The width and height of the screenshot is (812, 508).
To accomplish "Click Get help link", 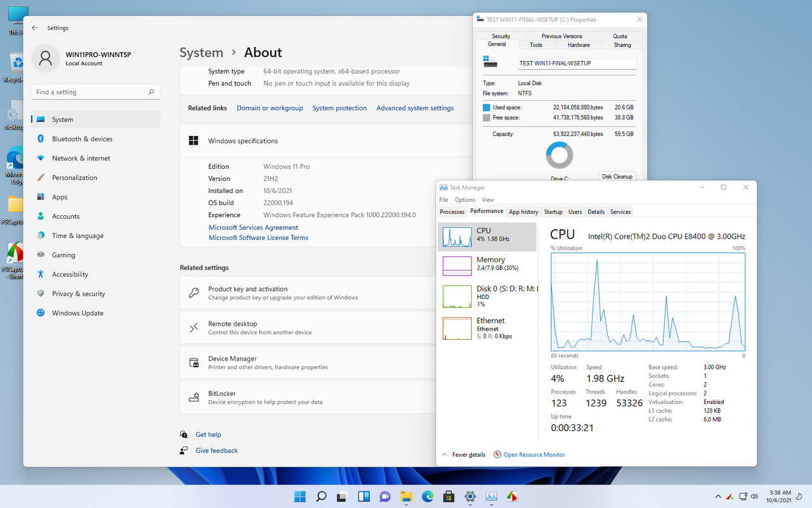I will [x=208, y=434].
